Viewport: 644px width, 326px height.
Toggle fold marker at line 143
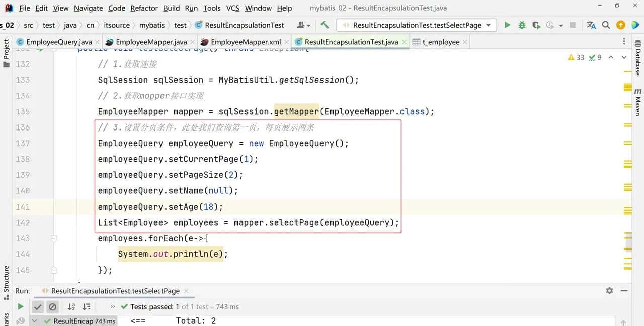(x=54, y=238)
